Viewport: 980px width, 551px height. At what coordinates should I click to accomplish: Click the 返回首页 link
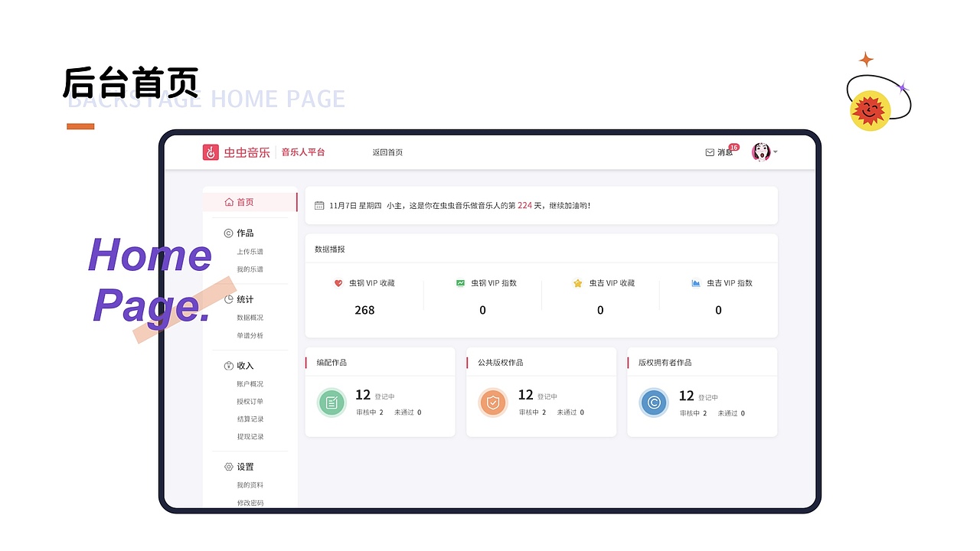pyautogui.click(x=387, y=152)
